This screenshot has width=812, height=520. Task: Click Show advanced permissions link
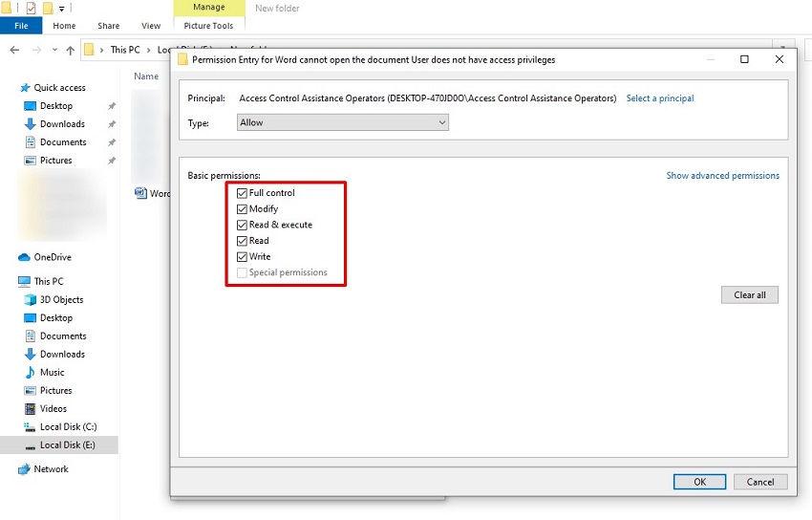point(722,176)
